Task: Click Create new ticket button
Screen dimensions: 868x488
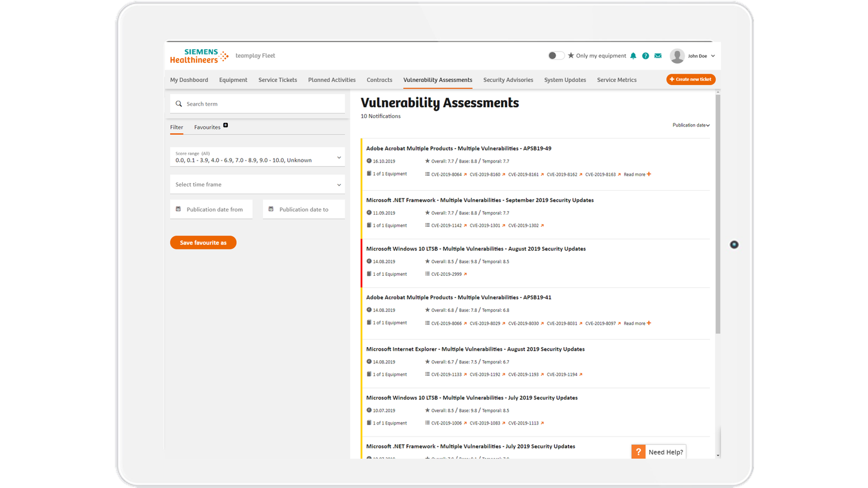Action: coord(691,79)
